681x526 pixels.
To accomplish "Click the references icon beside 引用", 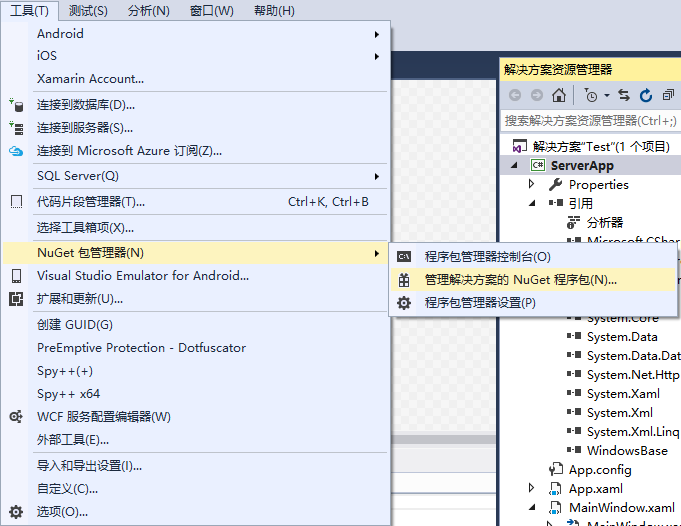I will (555, 203).
